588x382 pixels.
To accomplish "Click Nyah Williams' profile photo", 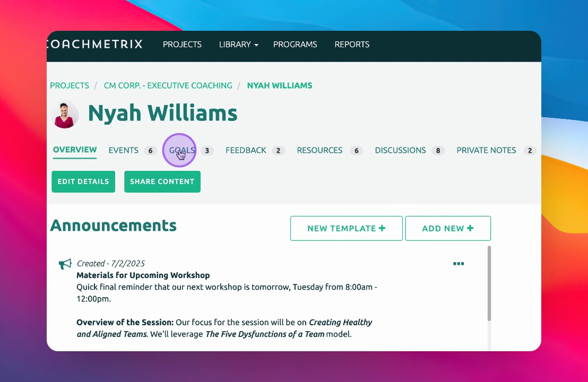I will coord(65,115).
